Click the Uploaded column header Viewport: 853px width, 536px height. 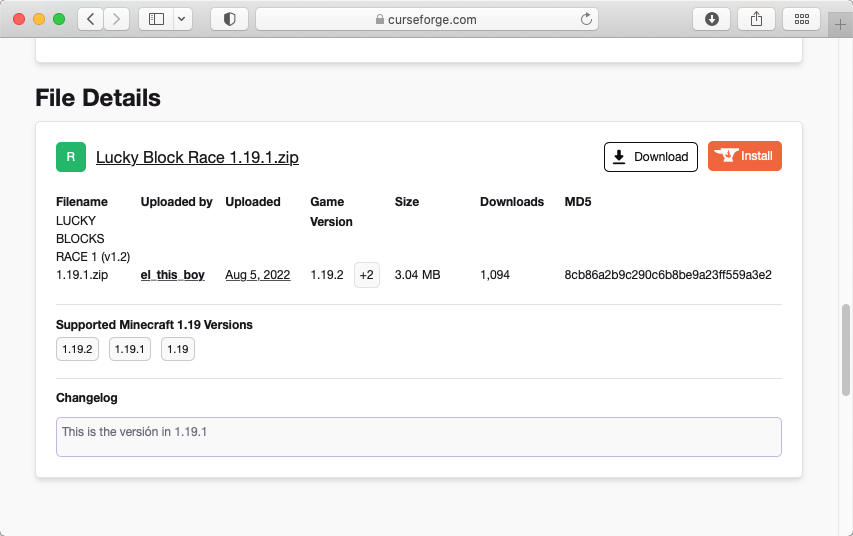(x=253, y=202)
